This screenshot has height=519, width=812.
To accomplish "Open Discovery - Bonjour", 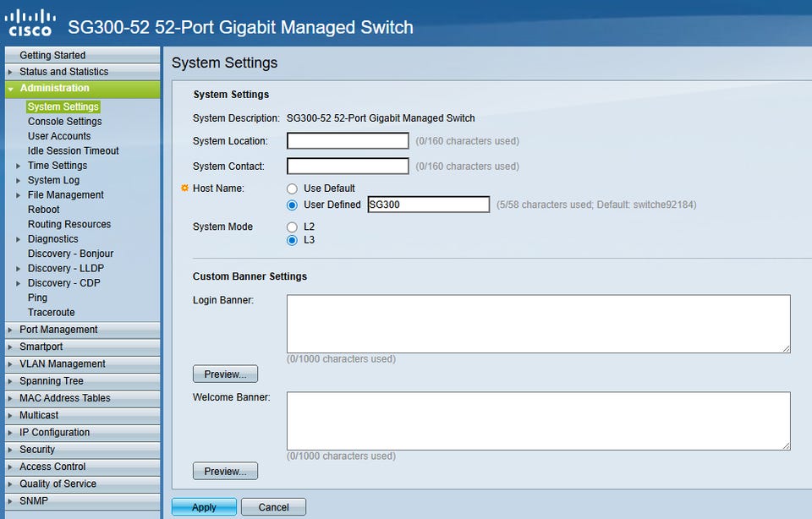I will coord(70,254).
